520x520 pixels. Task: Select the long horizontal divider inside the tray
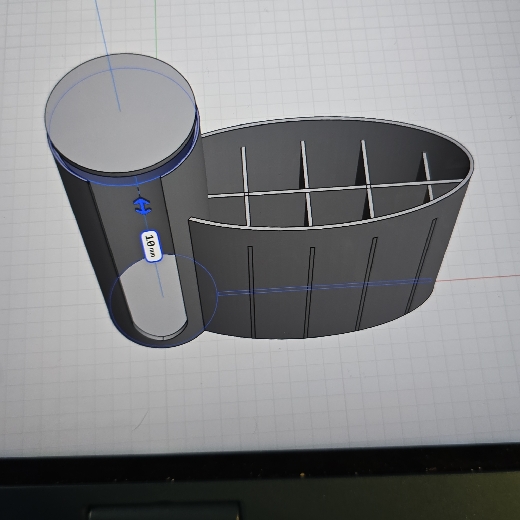(336, 189)
